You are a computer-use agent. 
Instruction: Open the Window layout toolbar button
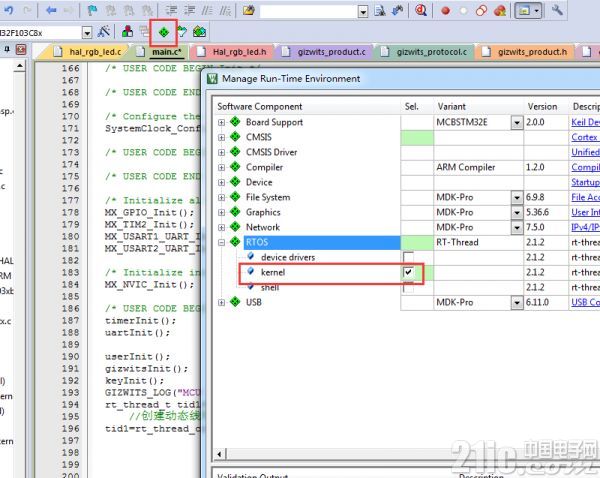[x=528, y=11]
